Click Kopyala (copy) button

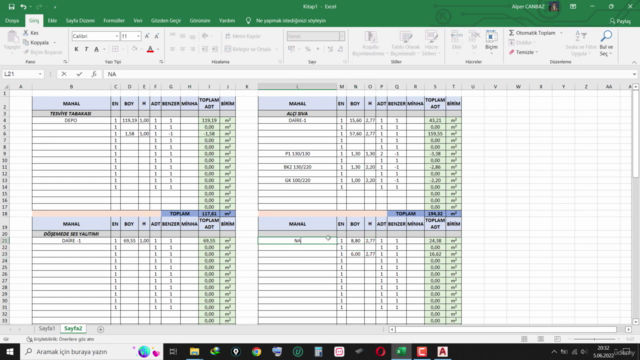coord(36,42)
